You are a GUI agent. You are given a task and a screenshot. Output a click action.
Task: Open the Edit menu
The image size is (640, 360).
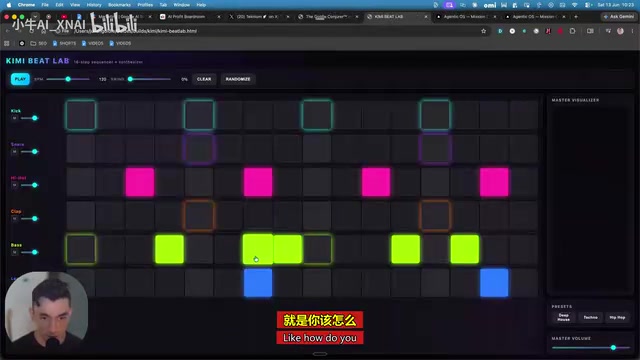[x=60, y=5]
